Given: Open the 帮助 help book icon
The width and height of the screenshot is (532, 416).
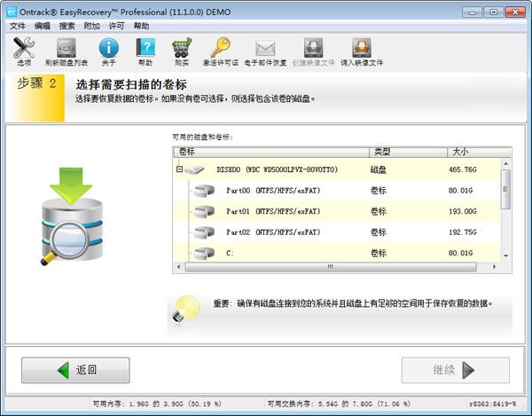Looking at the screenshot, I should pos(145,48).
